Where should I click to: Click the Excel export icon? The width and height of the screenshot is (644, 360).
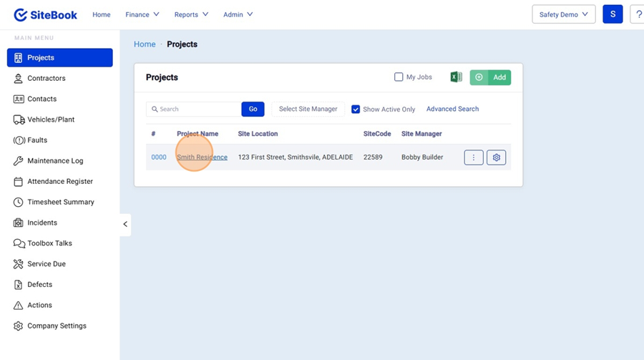[x=456, y=77]
